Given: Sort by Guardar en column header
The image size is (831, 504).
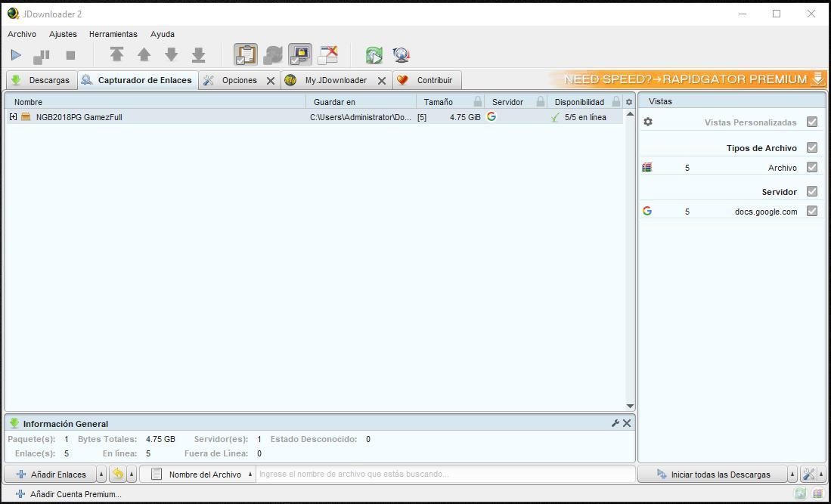Looking at the screenshot, I should (x=361, y=102).
